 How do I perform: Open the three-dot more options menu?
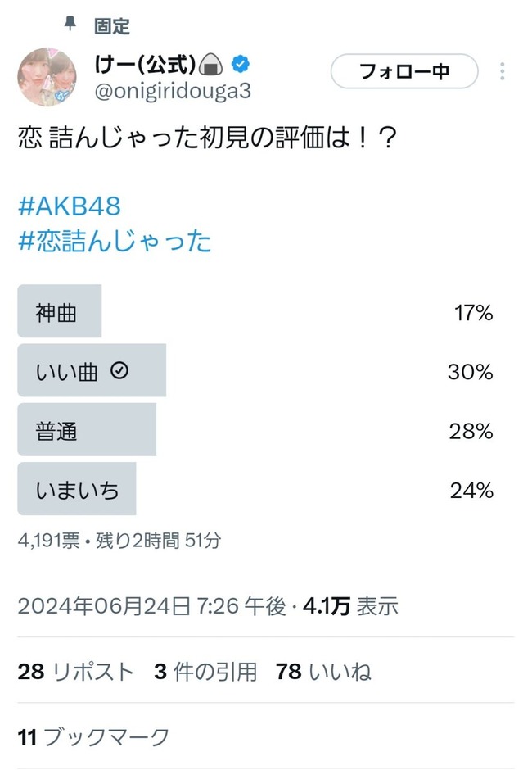point(502,71)
